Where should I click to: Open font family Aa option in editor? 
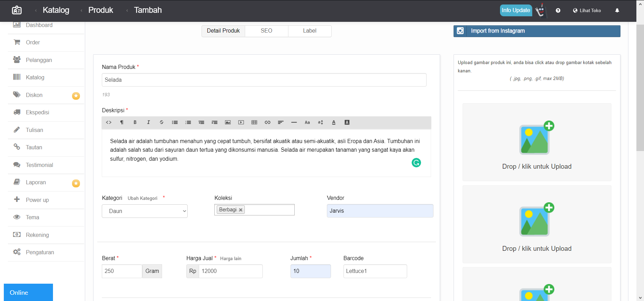307,122
